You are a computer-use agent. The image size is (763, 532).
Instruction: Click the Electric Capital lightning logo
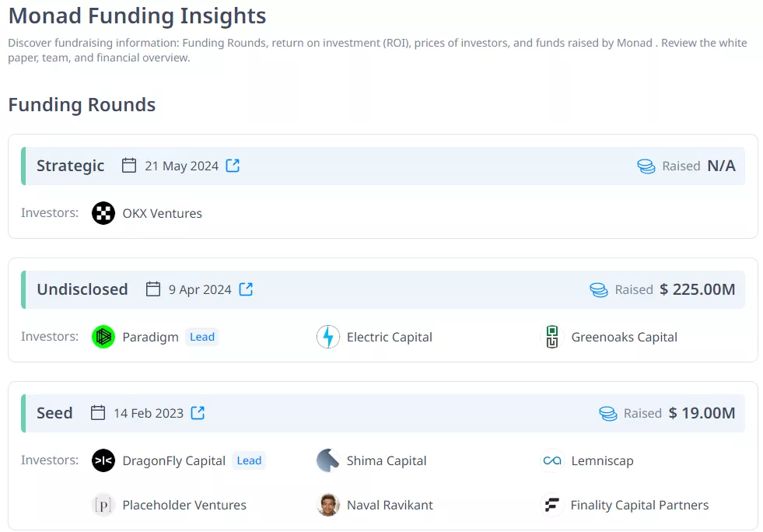coord(328,337)
